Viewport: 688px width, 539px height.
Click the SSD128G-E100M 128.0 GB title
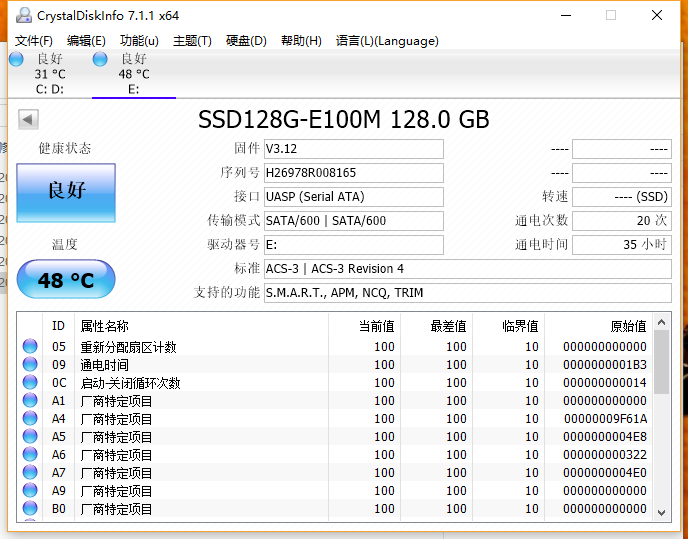[x=344, y=119]
